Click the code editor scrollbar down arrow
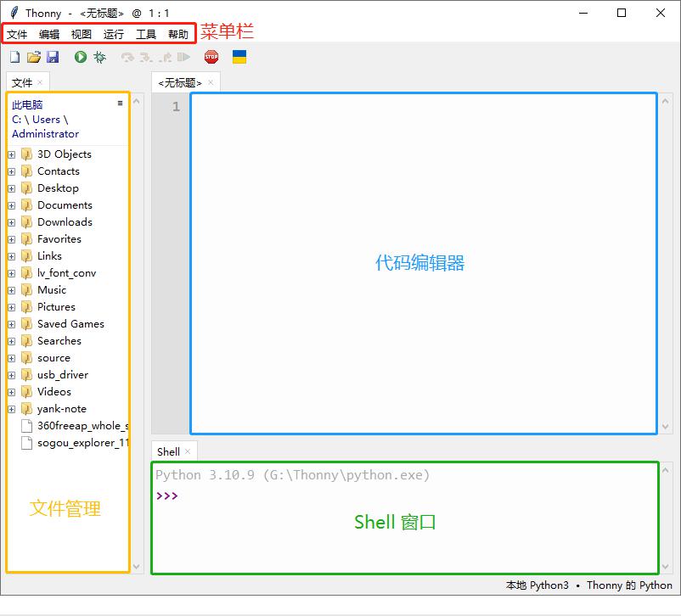The width and height of the screenshot is (681, 616). coord(667,428)
